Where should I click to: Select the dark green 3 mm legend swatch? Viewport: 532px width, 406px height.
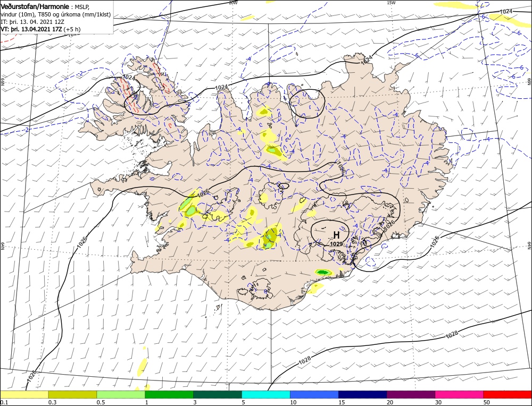pos(218,394)
